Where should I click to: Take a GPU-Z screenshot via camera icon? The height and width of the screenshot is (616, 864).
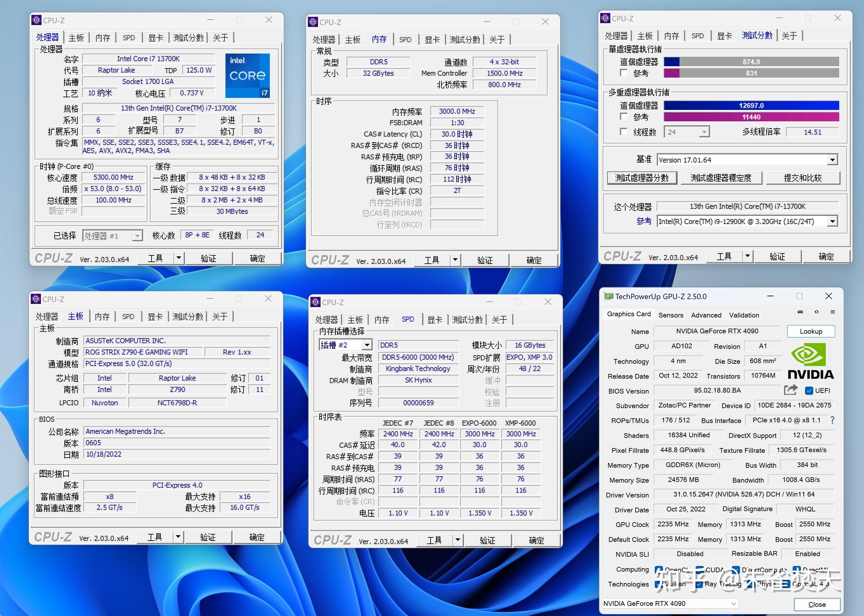(800, 312)
